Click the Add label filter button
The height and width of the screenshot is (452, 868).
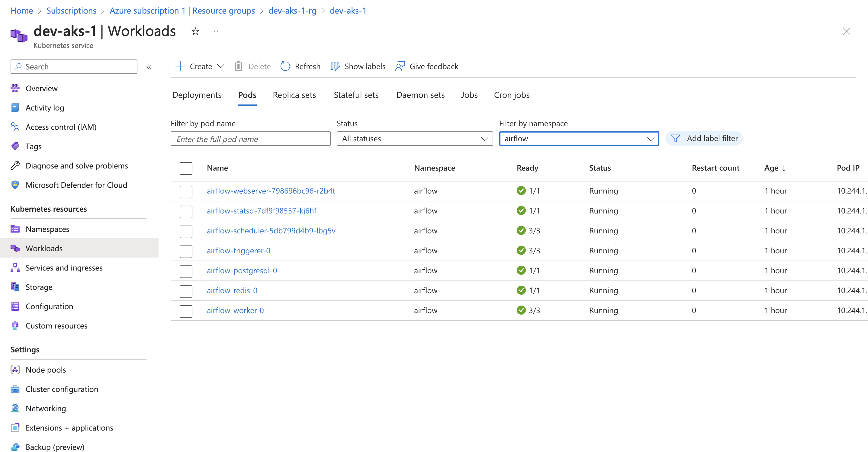pyautogui.click(x=704, y=138)
